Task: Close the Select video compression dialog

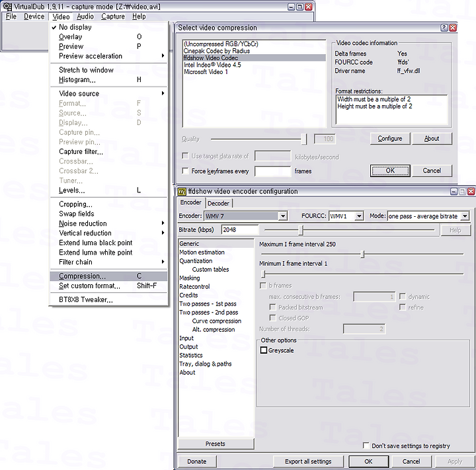Action: coord(453,28)
